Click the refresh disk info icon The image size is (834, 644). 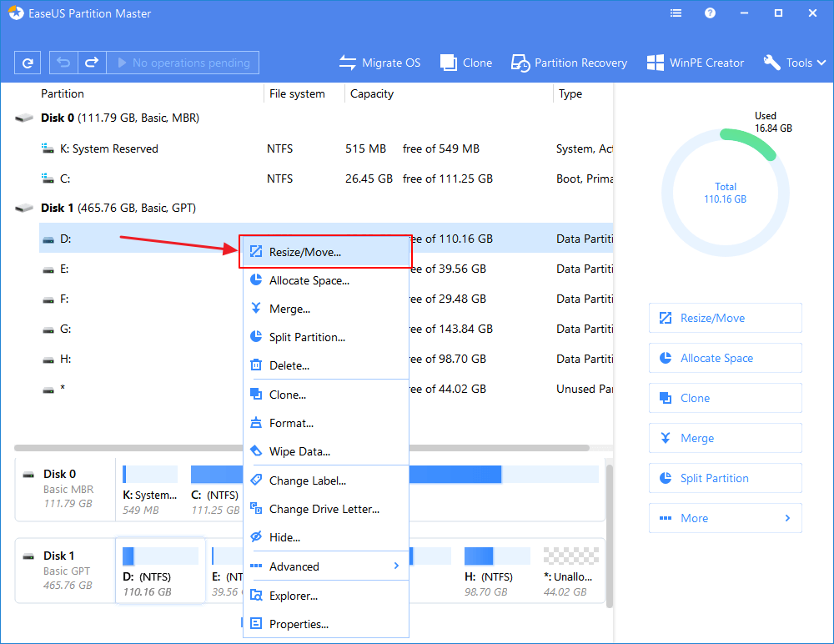[x=28, y=63]
